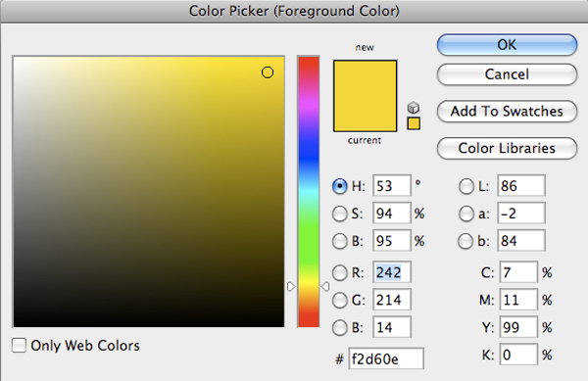This screenshot has width=588, height=381.
Task: Click right hue slider arrow handle
Action: click(325, 287)
